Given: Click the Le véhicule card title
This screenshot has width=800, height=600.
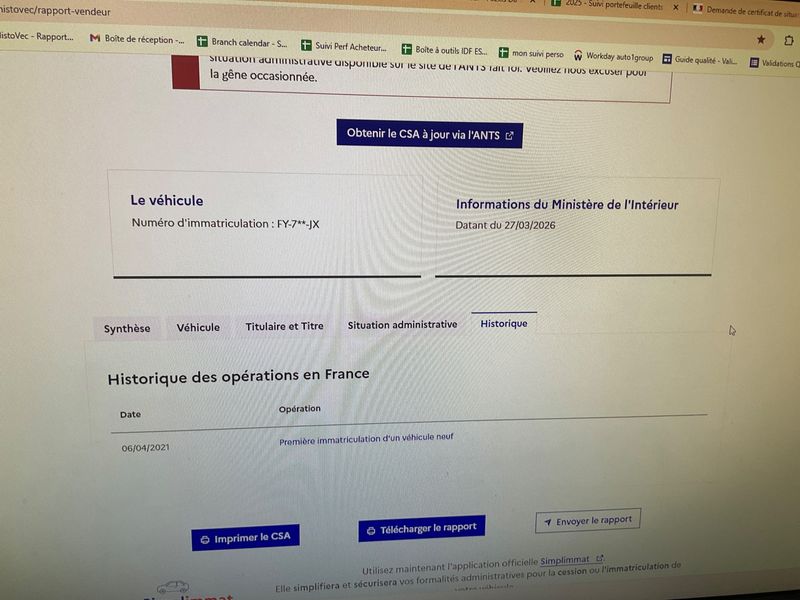Looking at the screenshot, I should (167, 201).
